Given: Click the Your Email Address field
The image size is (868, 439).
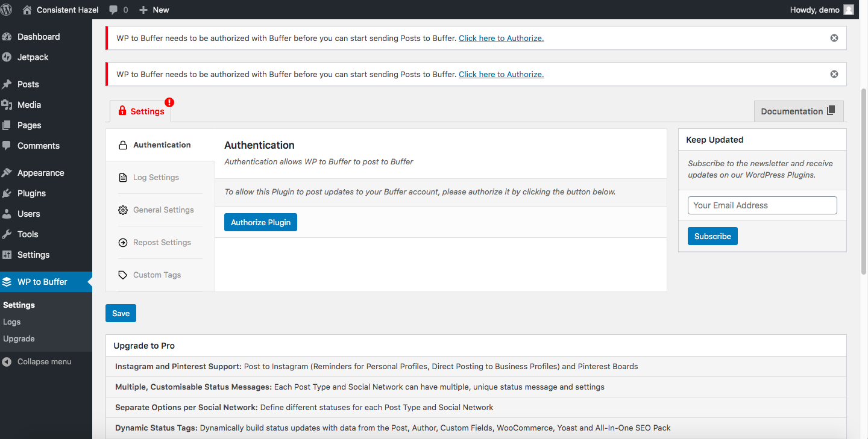Looking at the screenshot, I should coord(763,205).
